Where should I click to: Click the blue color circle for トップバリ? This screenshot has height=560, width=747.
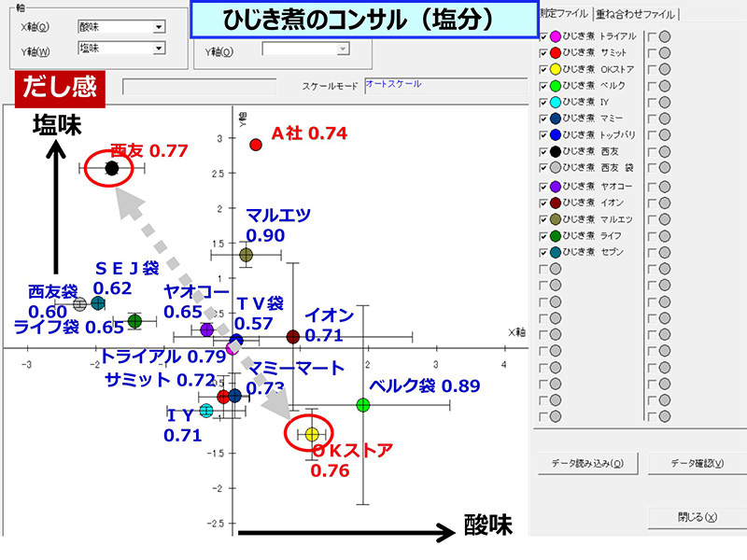pos(556,134)
